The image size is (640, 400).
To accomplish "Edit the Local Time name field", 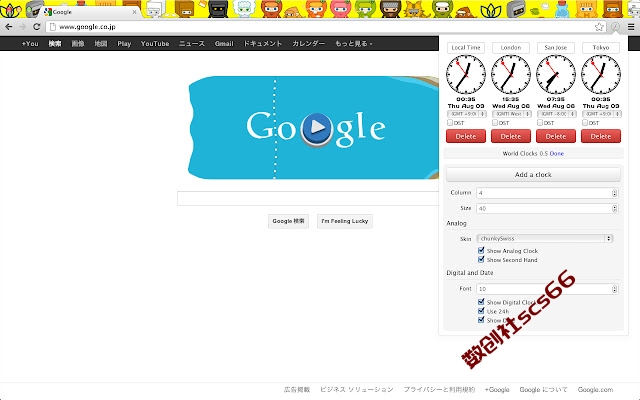I will 466,48.
